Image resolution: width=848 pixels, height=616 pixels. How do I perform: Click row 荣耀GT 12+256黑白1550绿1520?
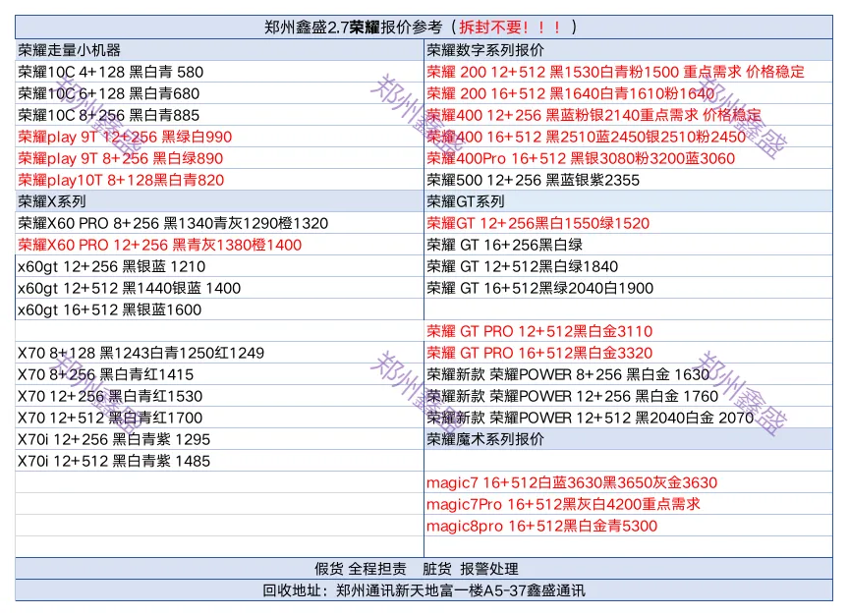tap(629, 223)
